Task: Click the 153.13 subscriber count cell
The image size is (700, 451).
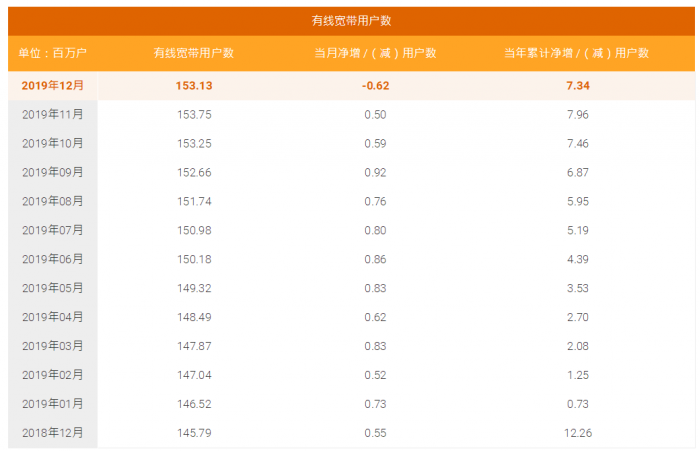Action: pos(194,86)
